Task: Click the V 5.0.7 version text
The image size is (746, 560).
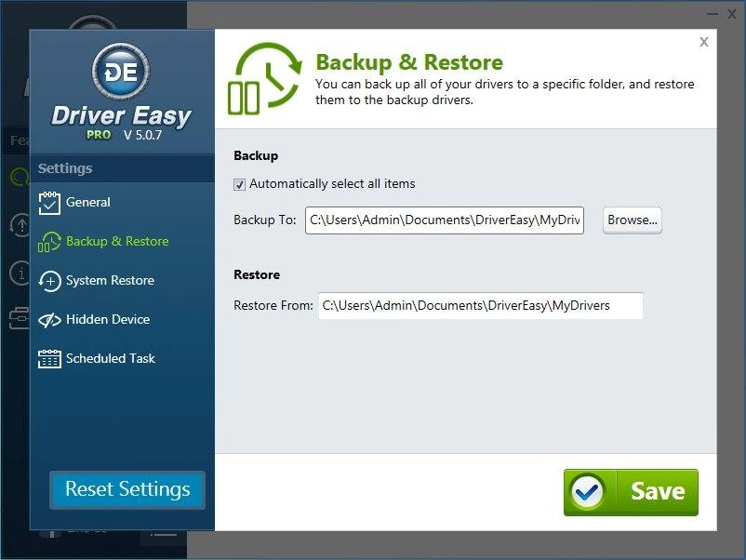Action: pyautogui.click(x=142, y=135)
